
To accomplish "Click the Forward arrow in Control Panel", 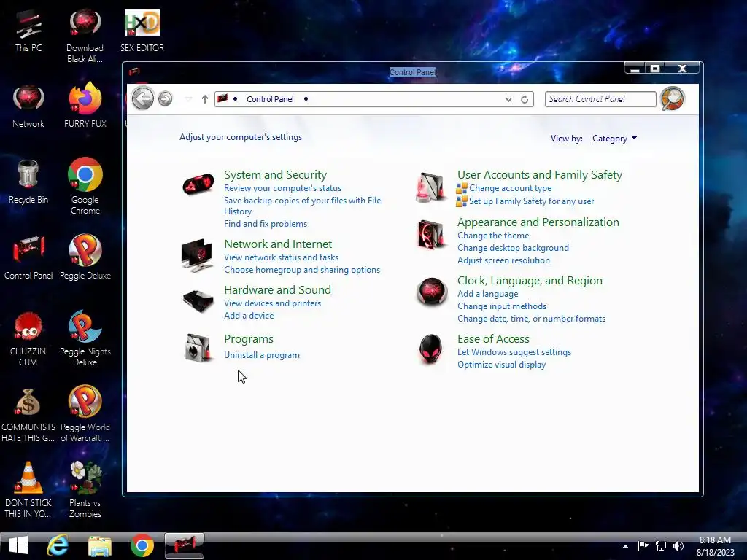I will (166, 98).
